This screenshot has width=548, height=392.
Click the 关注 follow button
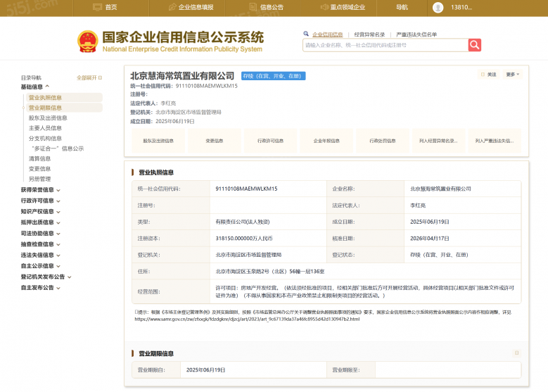tap(489, 75)
